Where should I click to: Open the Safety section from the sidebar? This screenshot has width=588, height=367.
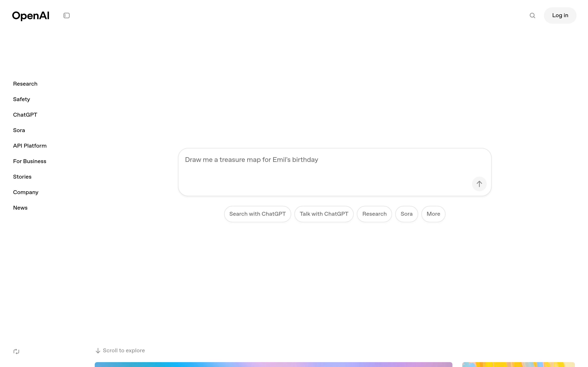[21, 99]
